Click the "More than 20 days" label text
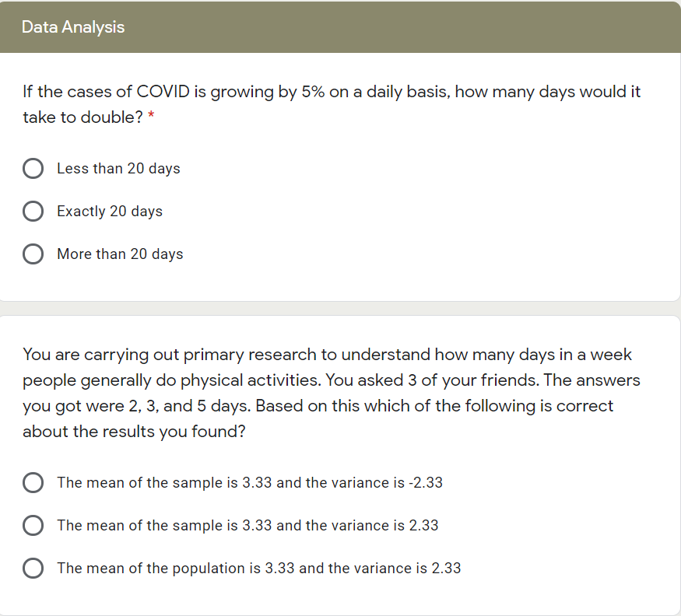The height and width of the screenshot is (616, 681). pos(120,254)
